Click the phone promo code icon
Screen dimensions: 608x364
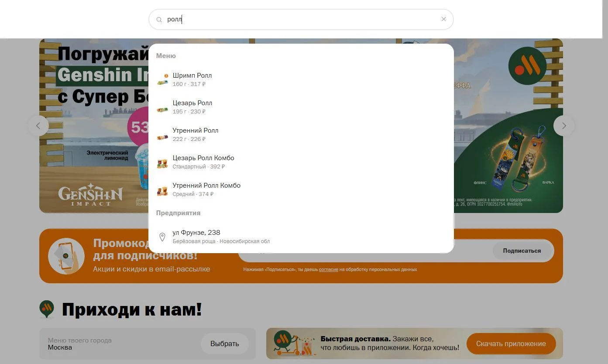click(66, 256)
